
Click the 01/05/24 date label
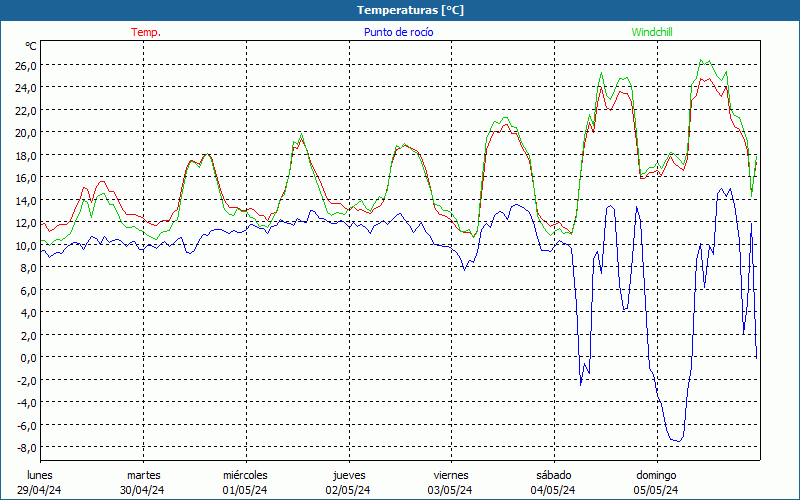pos(245,490)
